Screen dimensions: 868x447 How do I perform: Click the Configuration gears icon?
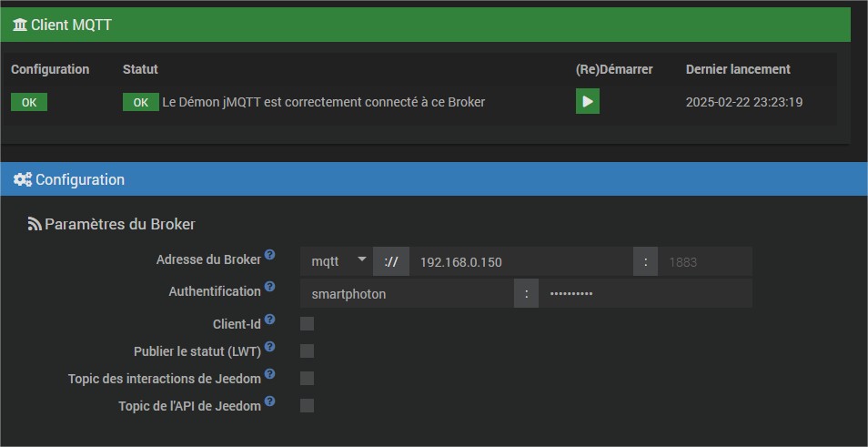tap(23, 179)
